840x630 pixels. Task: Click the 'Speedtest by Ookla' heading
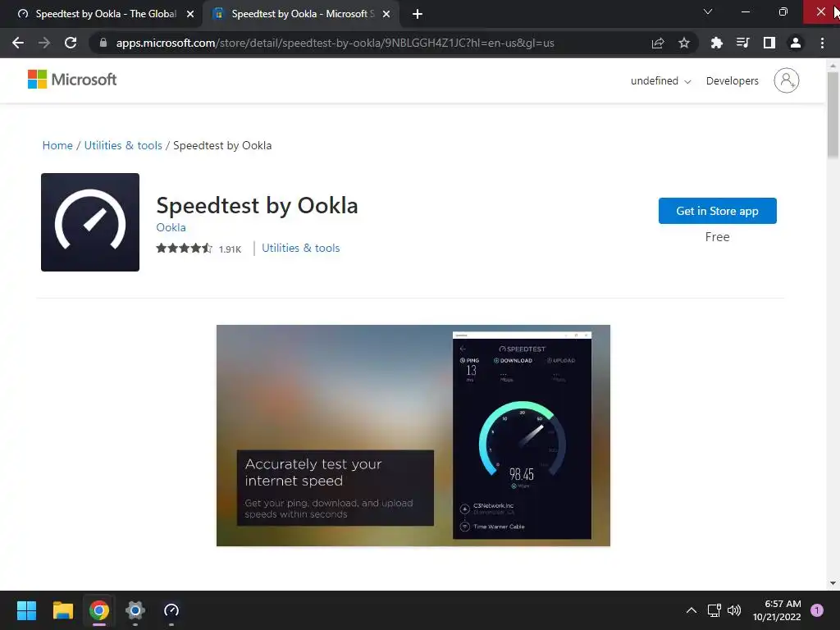[257, 206]
